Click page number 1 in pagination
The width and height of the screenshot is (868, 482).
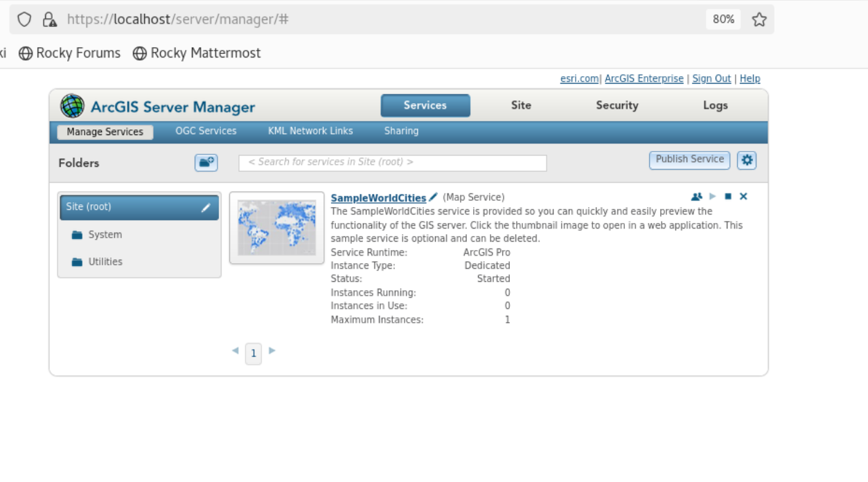pyautogui.click(x=254, y=354)
